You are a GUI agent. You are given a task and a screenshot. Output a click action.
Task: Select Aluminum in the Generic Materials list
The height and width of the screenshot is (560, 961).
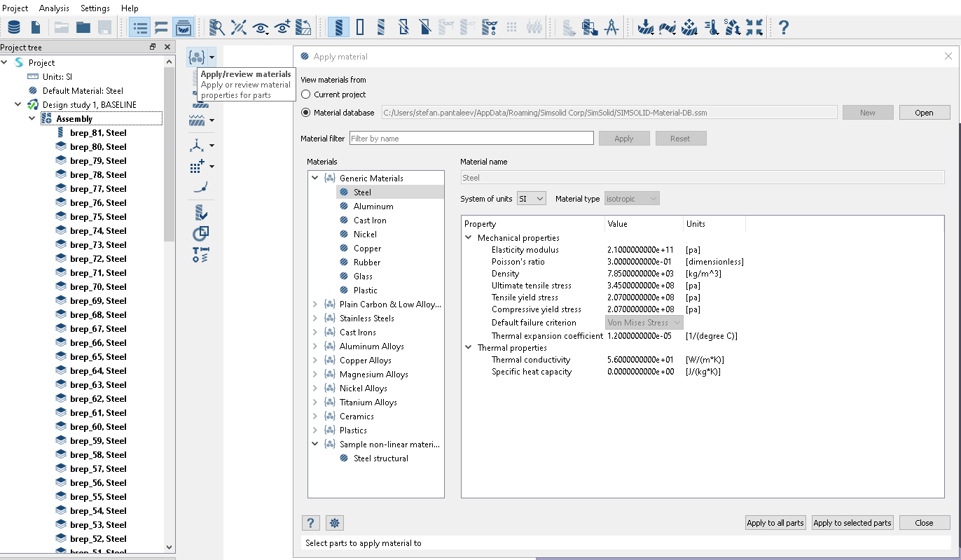[x=373, y=206]
